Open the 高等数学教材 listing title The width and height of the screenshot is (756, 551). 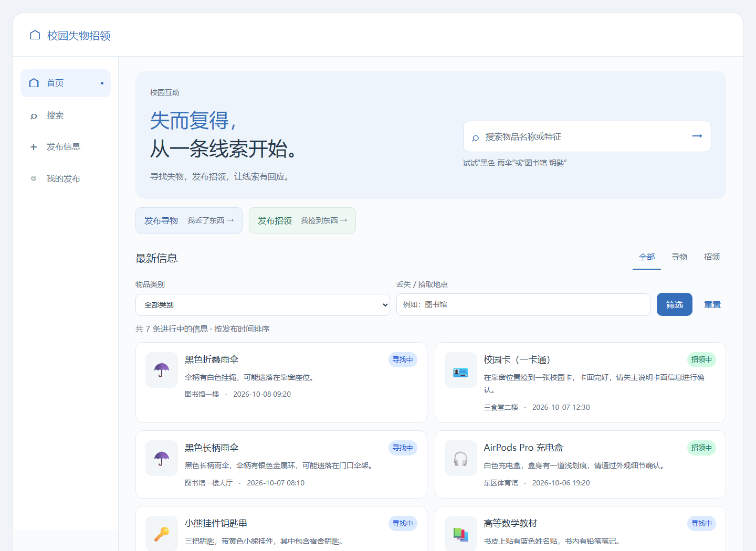tap(510, 523)
